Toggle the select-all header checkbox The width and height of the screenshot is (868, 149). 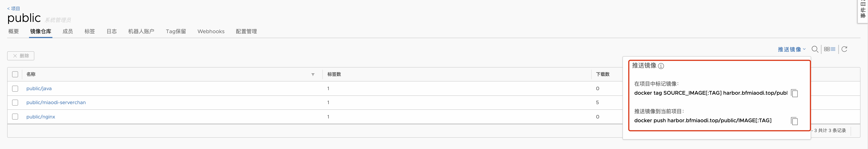pyautogui.click(x=15, y=74)
